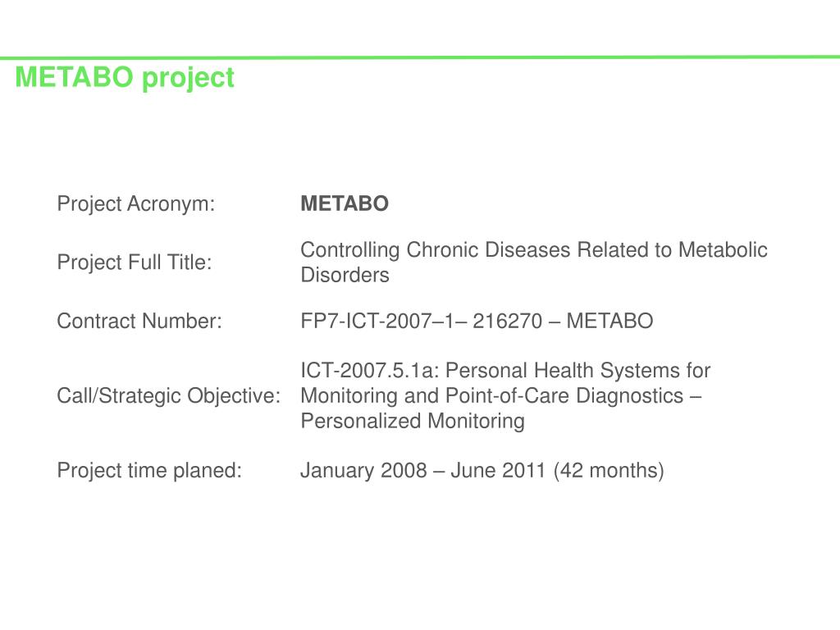Select the "Project Full Title:" label
The width and height of the screenshot is (840, 630).
pos(135,263)
